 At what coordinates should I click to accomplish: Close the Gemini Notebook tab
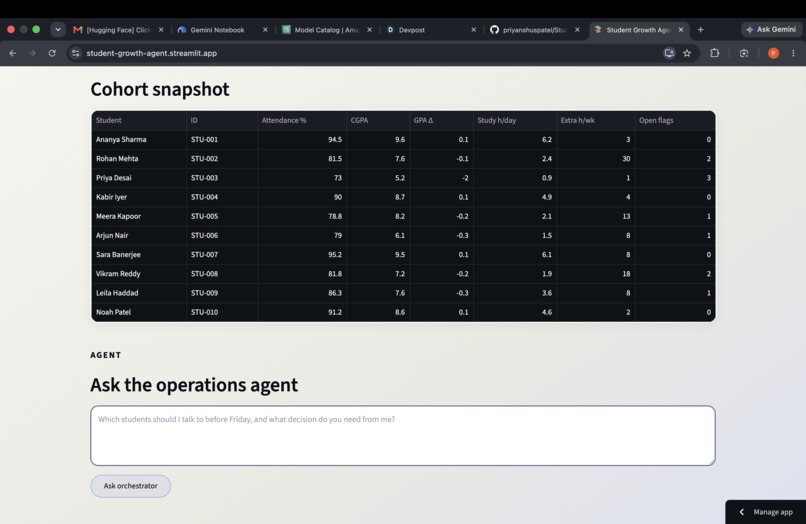(265, 30)
